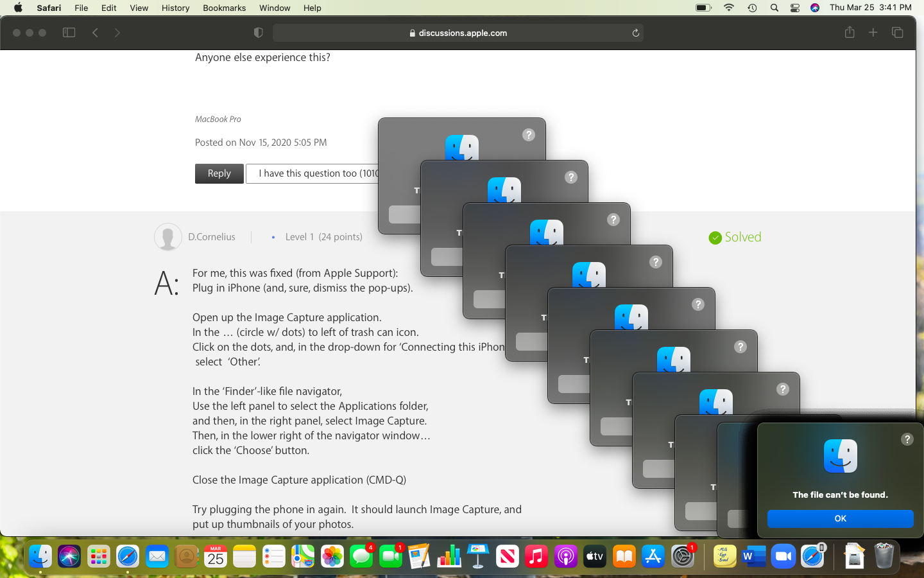The width and height of the screenshot is (924, 578).
Task: Open Spotlight search in the menu bar
Action: (x=774, y=8)
